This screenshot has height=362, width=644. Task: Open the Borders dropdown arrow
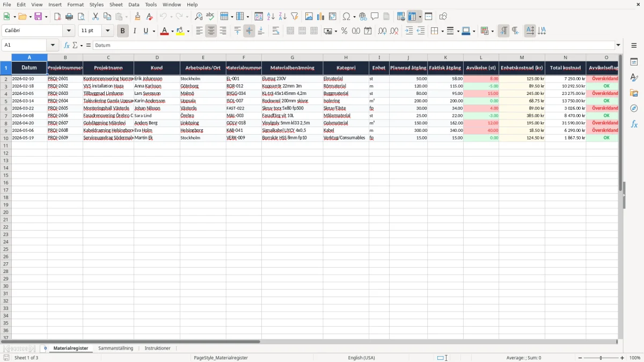(442, 31)
